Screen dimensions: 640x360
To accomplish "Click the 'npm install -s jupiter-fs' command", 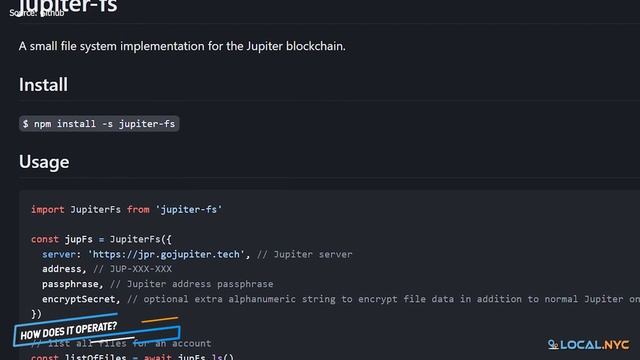I will coord(99,124).
